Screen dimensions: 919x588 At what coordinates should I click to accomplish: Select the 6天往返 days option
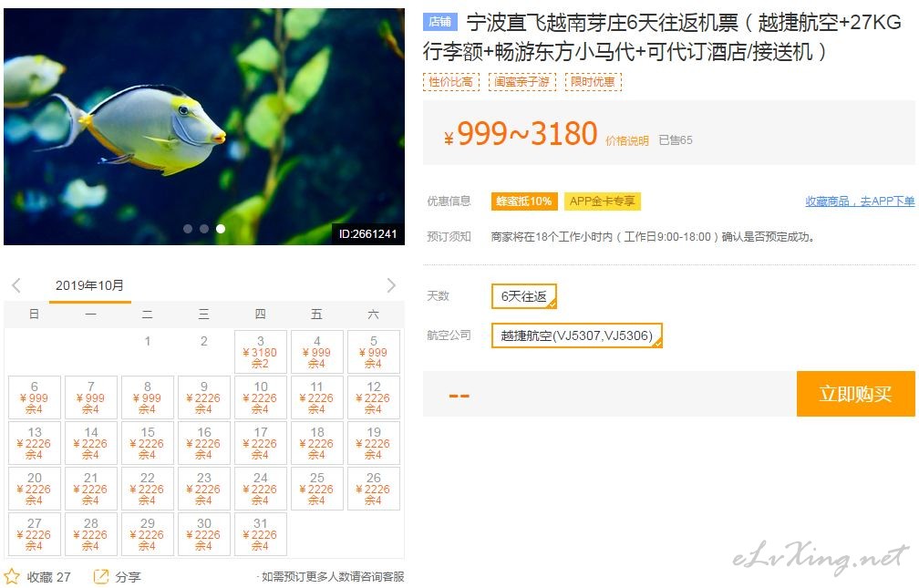(x=524, y=296)
